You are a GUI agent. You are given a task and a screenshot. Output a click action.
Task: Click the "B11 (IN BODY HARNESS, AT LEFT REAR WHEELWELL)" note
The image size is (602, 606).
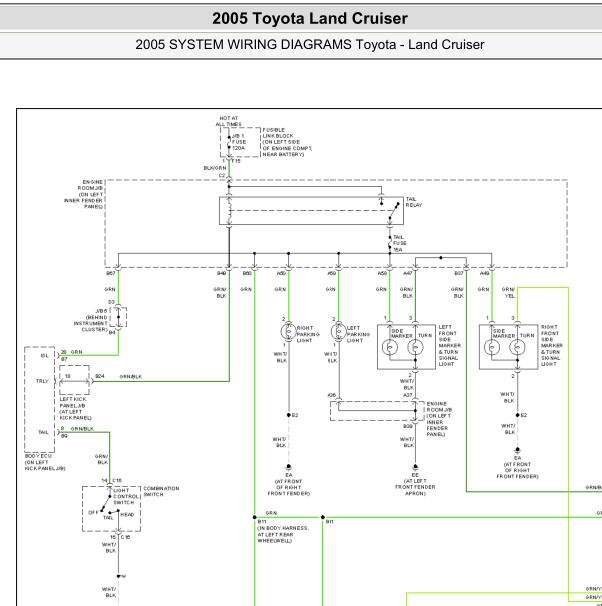[283, 531]
